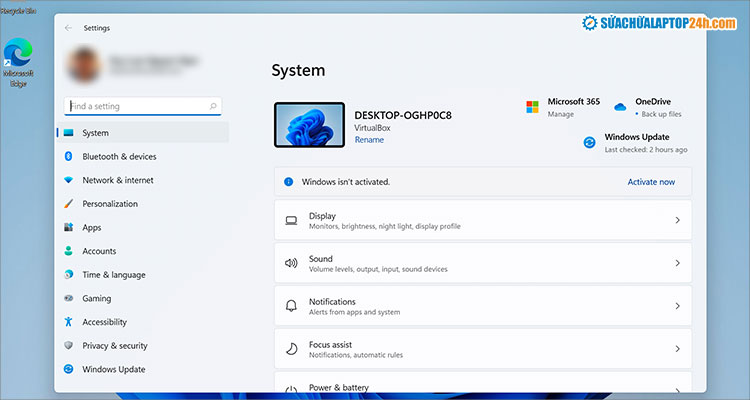
Task: Click the Windows Update sync icon at top right
Action: tap(589, 142)
